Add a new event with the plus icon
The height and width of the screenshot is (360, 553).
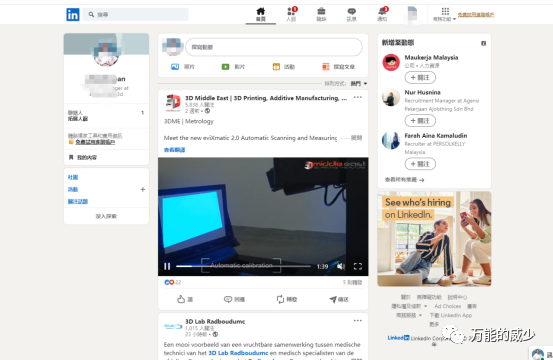click(142, 189)
